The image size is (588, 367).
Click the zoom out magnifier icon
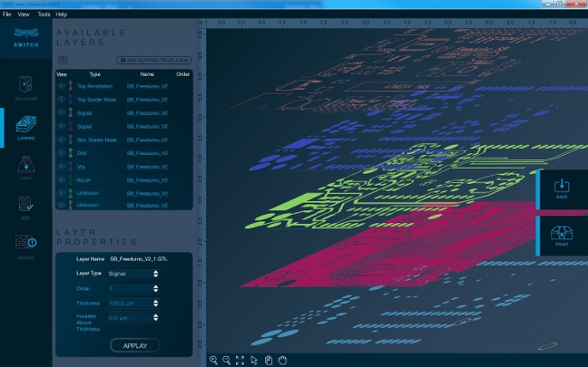point(227,360)
